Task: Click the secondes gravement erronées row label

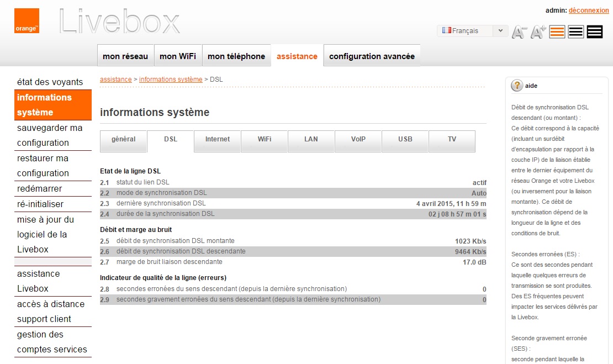Action: [249, 299]
